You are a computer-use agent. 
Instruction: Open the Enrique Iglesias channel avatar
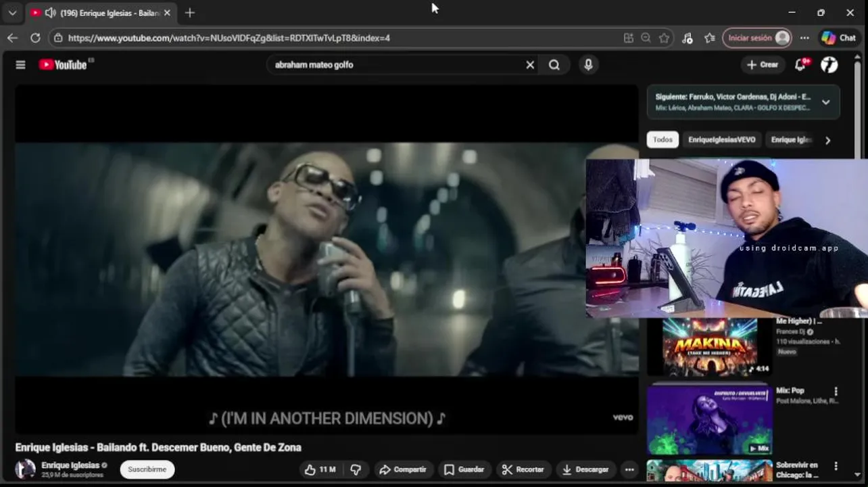(x=26, y=469)
